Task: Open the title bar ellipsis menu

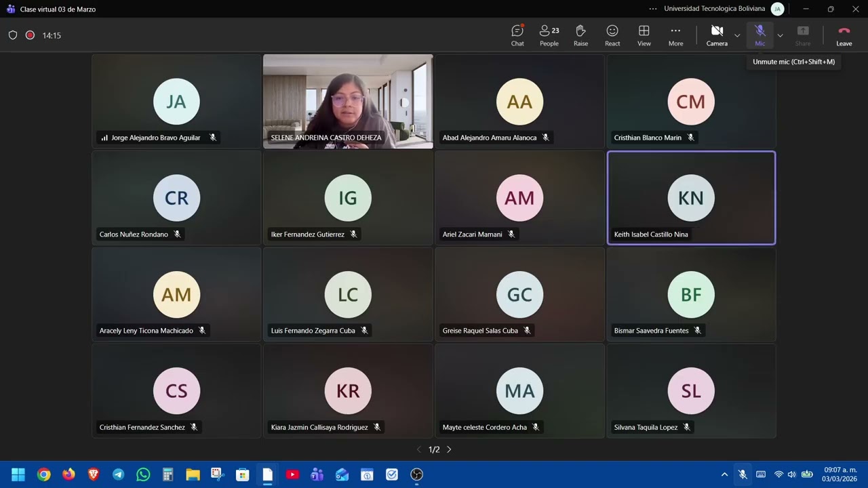Action: click(653, 9)
